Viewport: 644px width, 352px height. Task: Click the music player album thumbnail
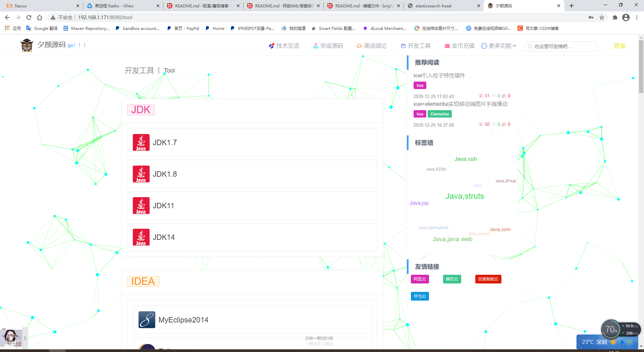pos(11,338)
